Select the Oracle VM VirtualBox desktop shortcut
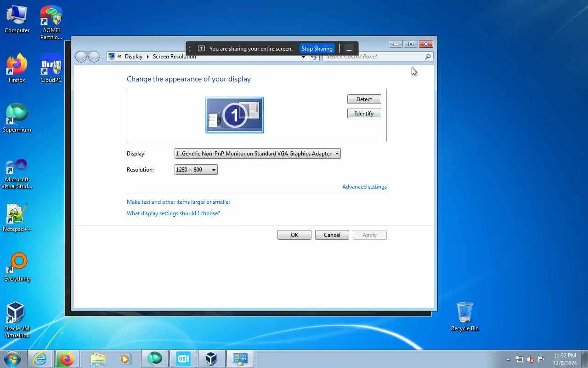The image size is (588, 368). [17, 320]
